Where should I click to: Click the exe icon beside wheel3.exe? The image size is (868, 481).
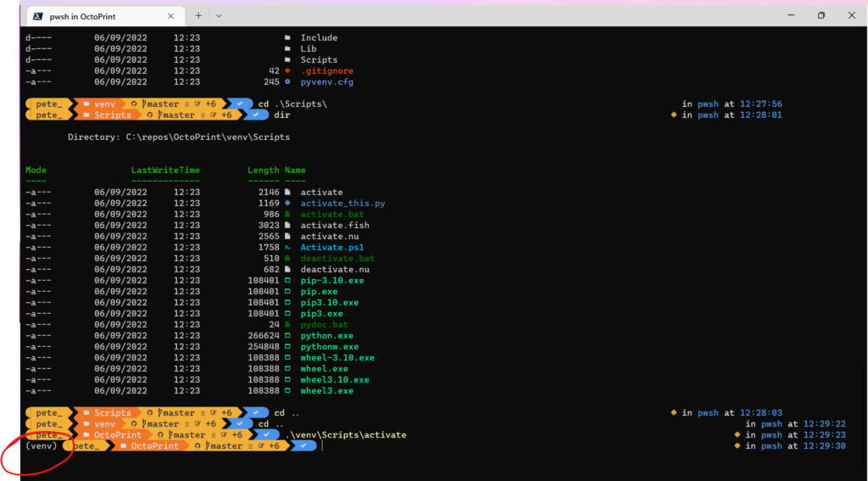[287, 391]
